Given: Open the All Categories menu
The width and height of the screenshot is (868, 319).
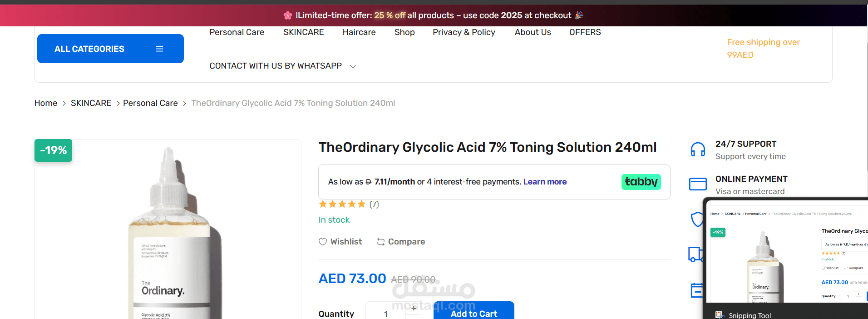Looking at the screenshot, I should click(110, 49).
